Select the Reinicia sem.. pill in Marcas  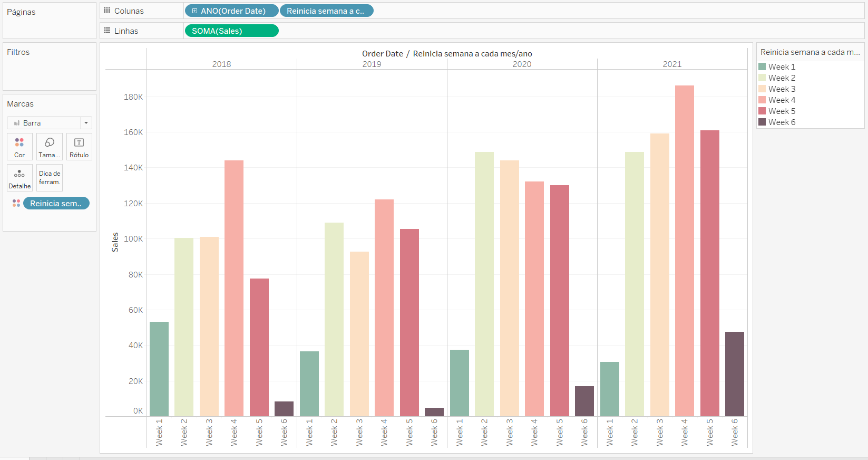pos(56,203)
